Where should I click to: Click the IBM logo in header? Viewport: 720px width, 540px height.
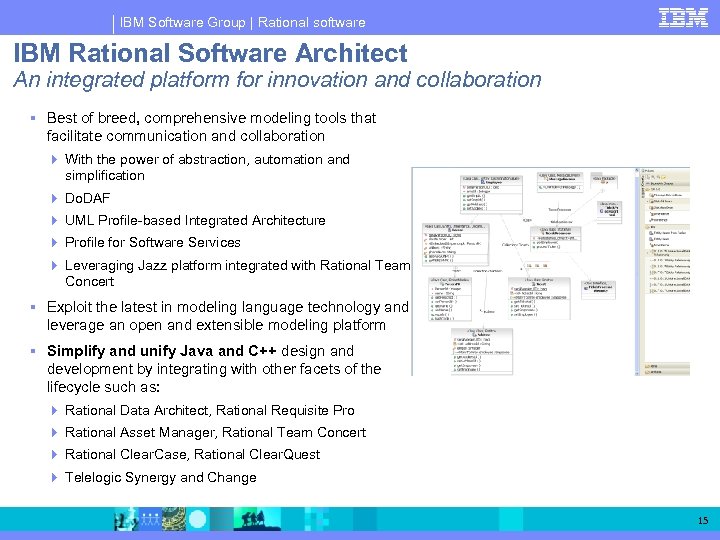(x=683, y=18)
